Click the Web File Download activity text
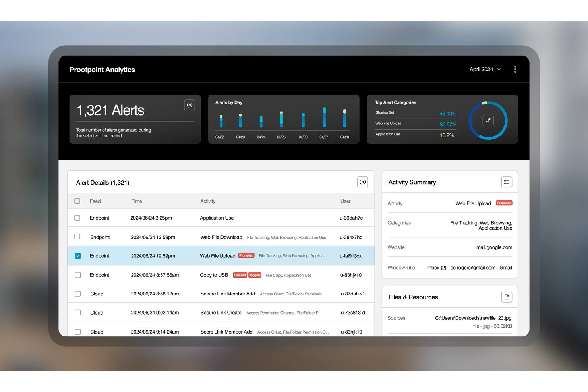 (x=221, y=237)
